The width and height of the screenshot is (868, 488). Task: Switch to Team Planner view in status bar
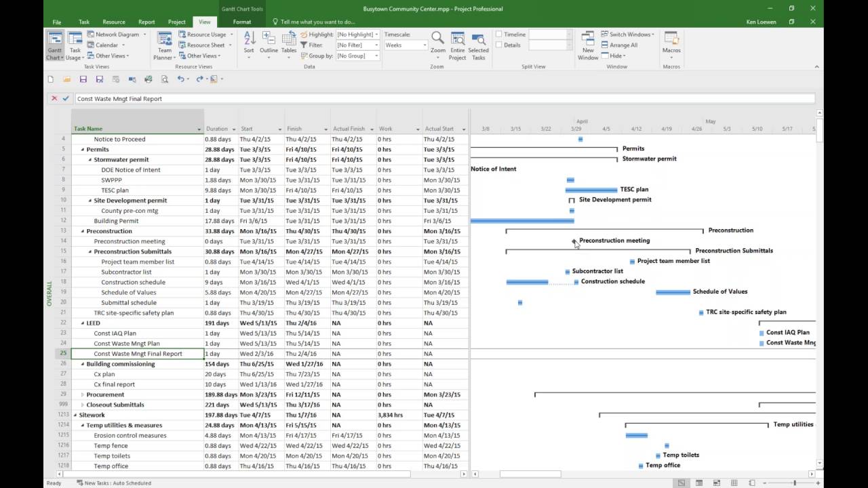(716, 483)
